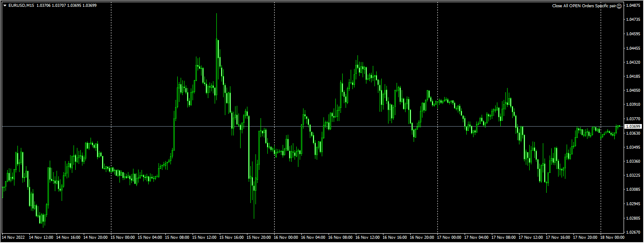The image size is (644, 243).
Task: Click the 16 Nov 04:00 time axis label
Action: pos(314,237)
